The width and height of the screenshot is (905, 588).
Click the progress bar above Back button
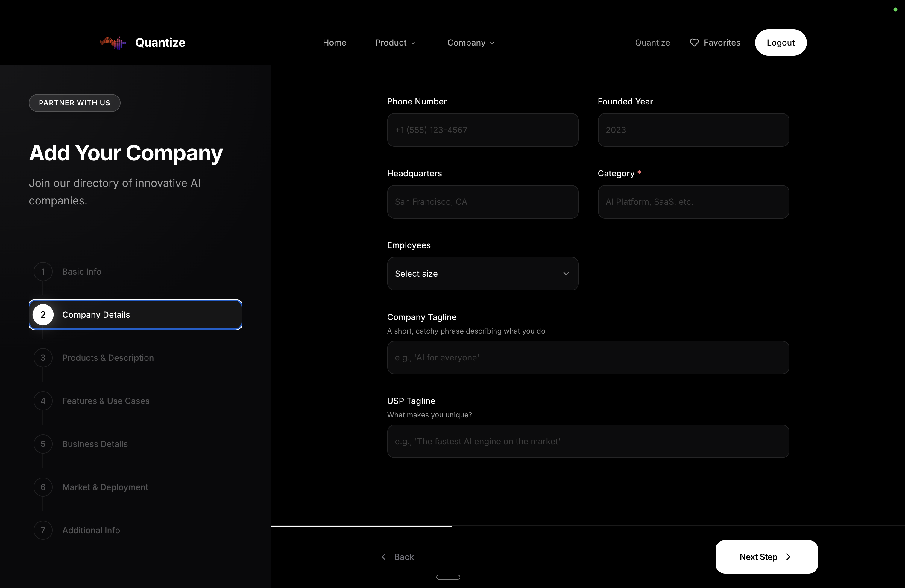362,527
